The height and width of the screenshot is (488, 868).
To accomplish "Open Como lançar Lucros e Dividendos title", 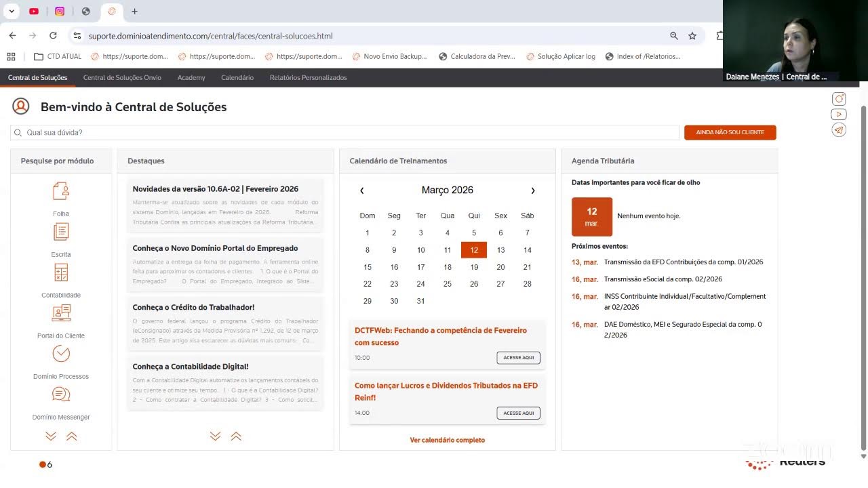I will (x=446, y=392).
